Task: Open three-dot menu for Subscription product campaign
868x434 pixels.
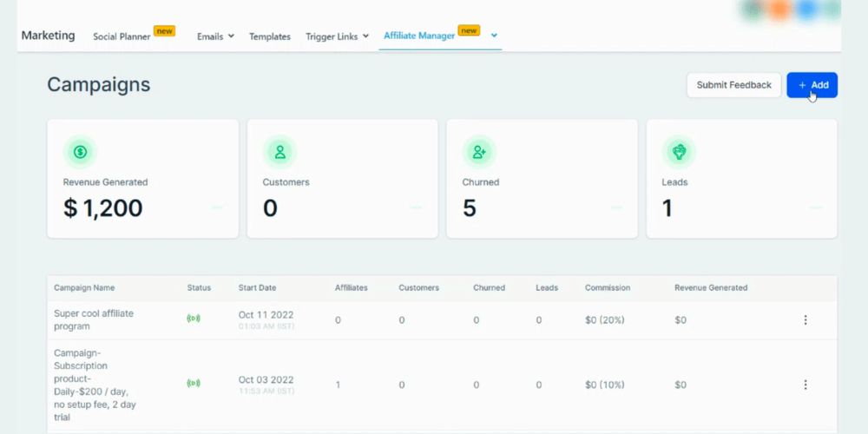Action: [805, 385]
